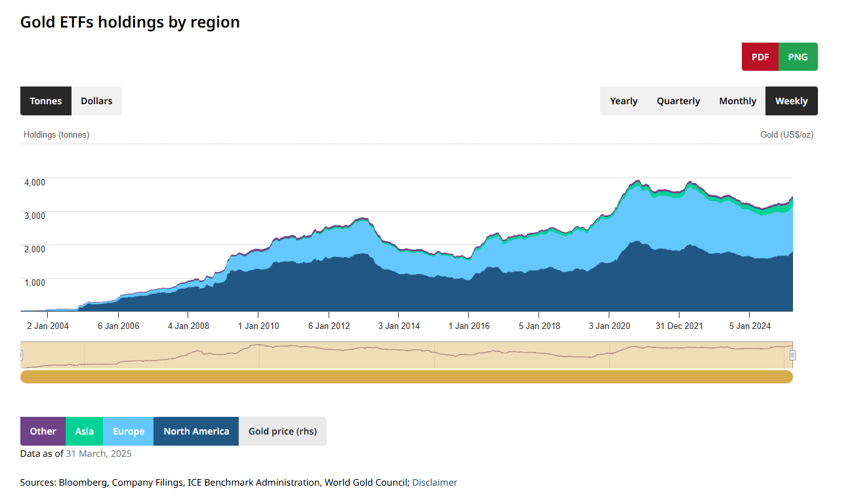
Task: Show the Gold price (rhs) line
Action: click(282, 431)
